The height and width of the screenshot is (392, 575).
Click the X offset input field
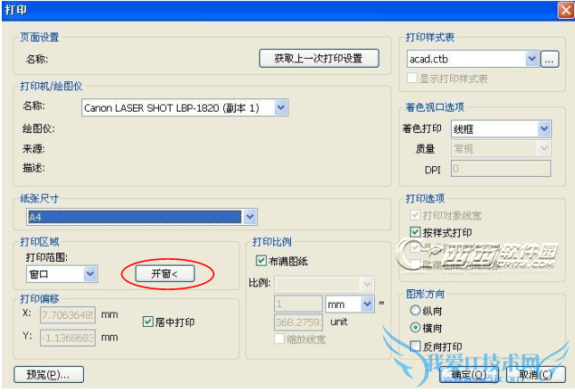[68, 315]
